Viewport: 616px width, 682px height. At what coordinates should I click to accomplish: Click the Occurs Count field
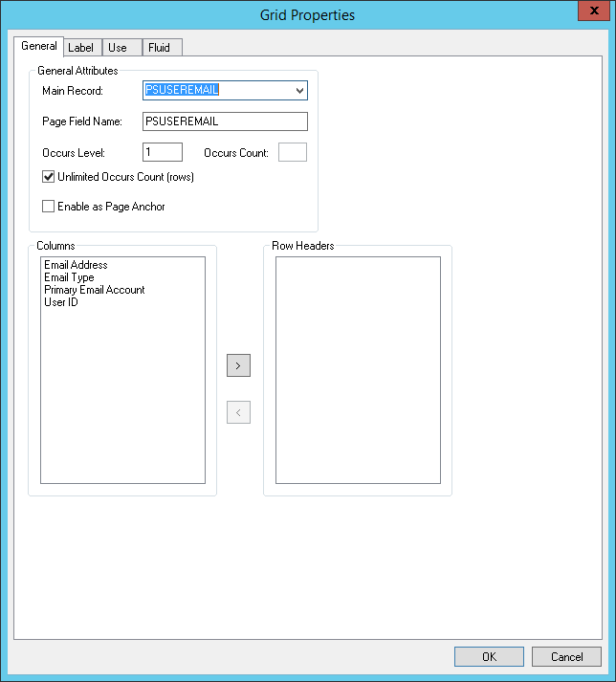pyautogui.click(x=293, y=152)
